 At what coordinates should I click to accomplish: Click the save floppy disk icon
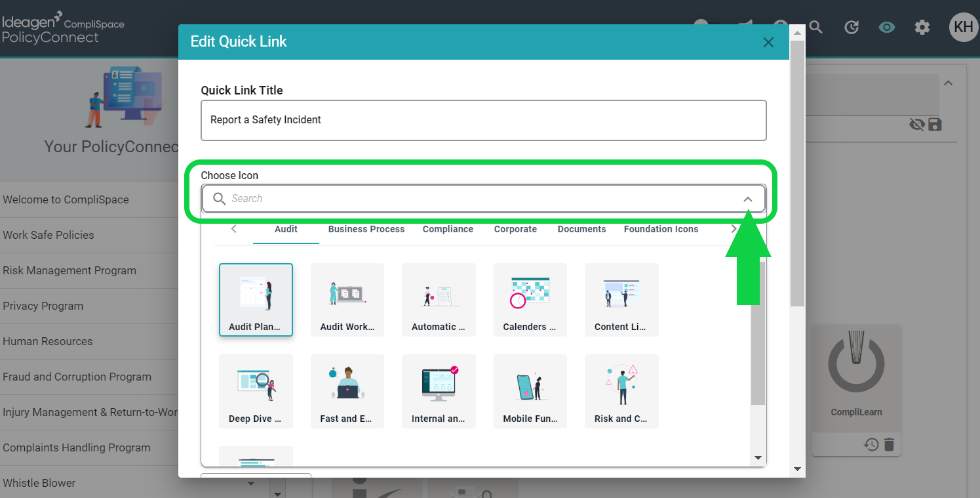tap(935, 124)
